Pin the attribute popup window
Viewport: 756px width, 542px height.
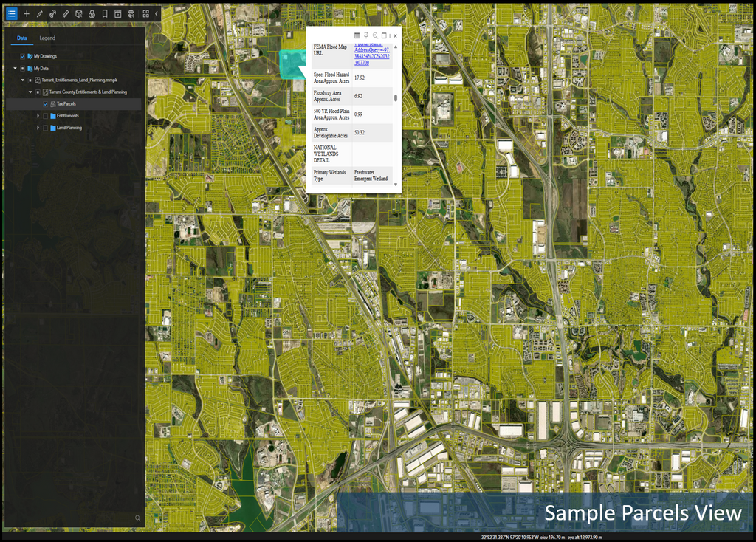[366, 35]
